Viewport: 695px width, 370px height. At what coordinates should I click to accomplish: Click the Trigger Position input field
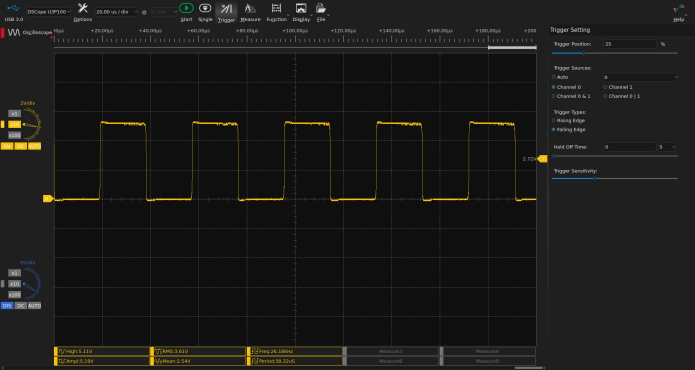pos(629,44)
